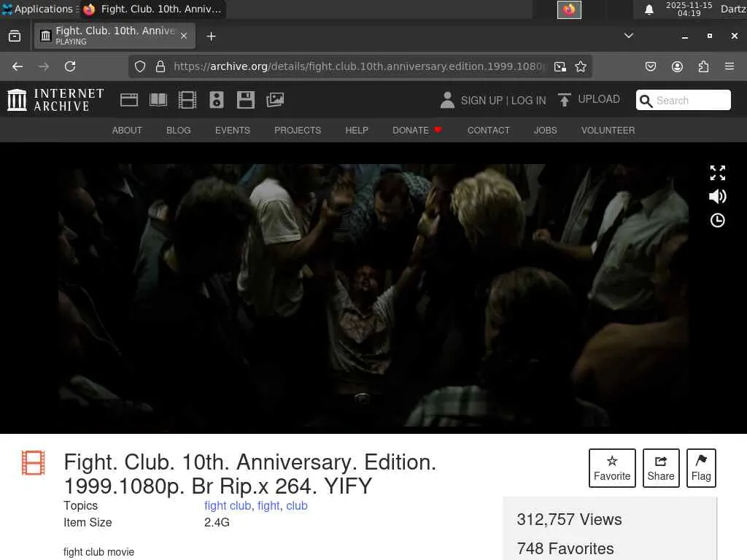Open the BLOG menu item
This screenshot has width=747, height=560.
tap(179, 131)
